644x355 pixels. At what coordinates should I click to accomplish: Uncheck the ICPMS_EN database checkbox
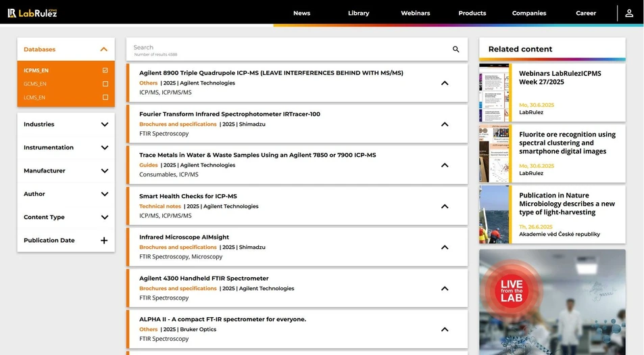click(x=105, y=70)
